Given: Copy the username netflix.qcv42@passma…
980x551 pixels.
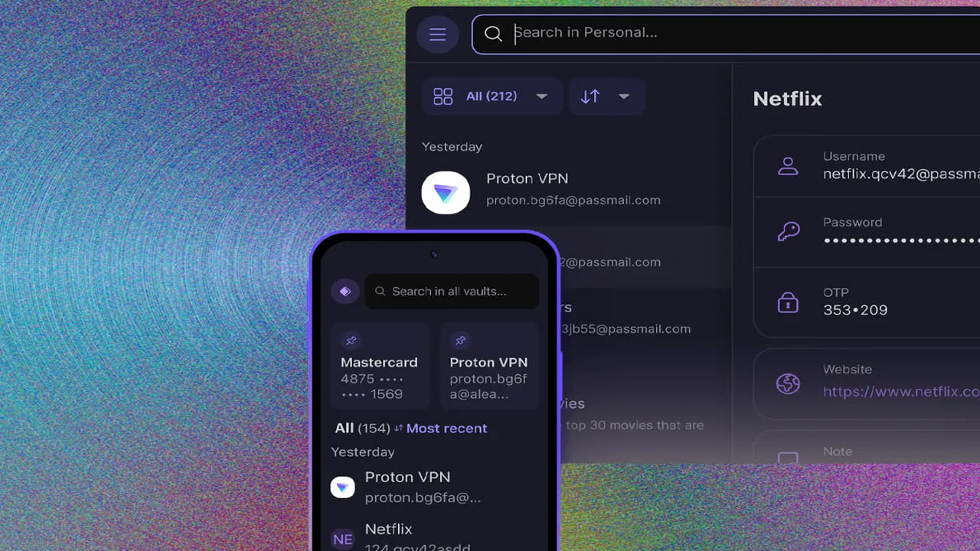Looking at the screenshot, I should tap(901, 174).
